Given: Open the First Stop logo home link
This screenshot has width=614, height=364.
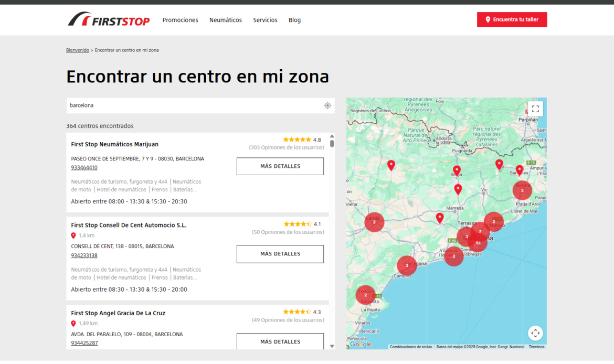Looking at the screenshot, I should (x=109, y=19).
